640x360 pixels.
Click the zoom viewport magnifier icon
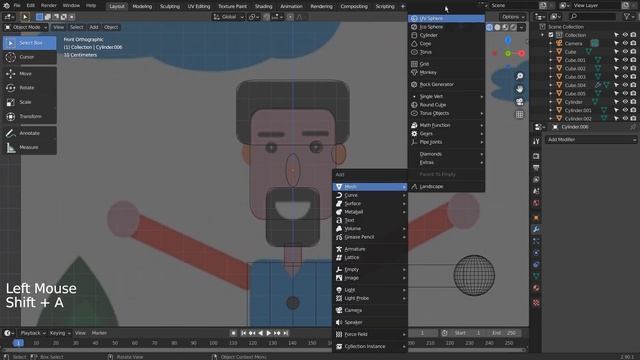click(520, 76)
